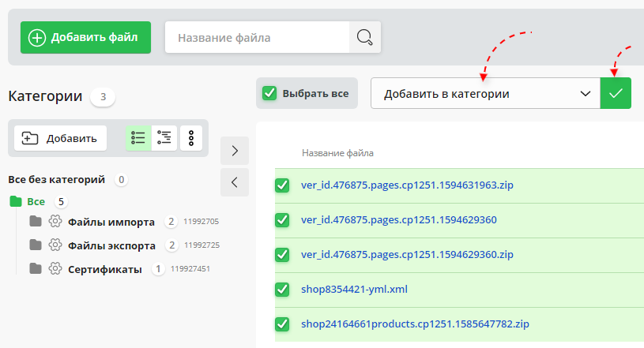644x348 pixels.
Task: Switch to flat list view icon
Action: pos(138,137)
